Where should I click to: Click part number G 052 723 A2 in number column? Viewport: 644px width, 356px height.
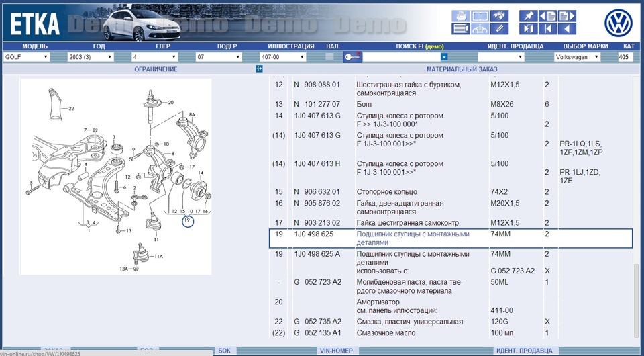[317, 282]
